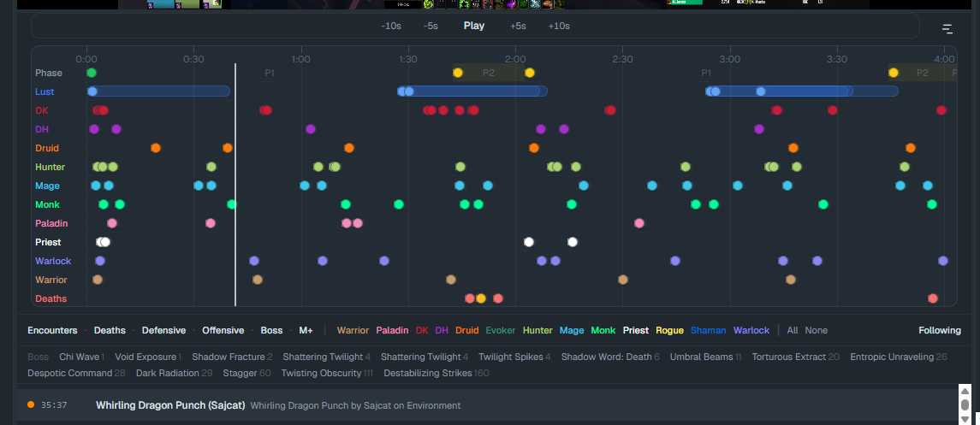Skip forward 5 seconds
This screenshot has height=425, width=980.
(518, 27)
